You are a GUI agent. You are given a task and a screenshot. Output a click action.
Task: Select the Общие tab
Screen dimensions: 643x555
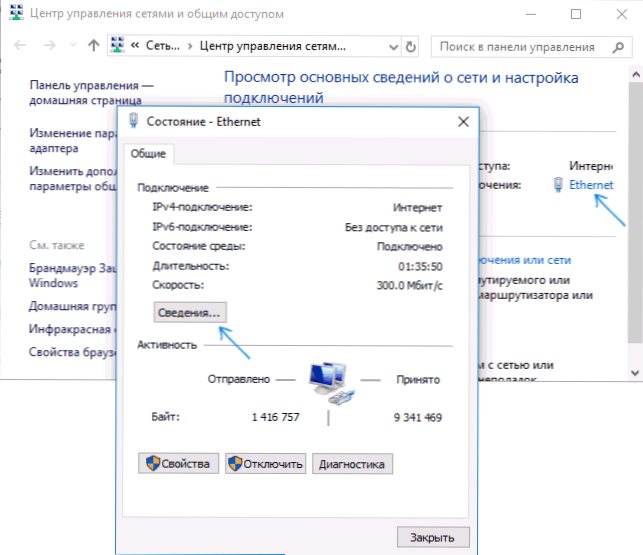pos(148,154)
